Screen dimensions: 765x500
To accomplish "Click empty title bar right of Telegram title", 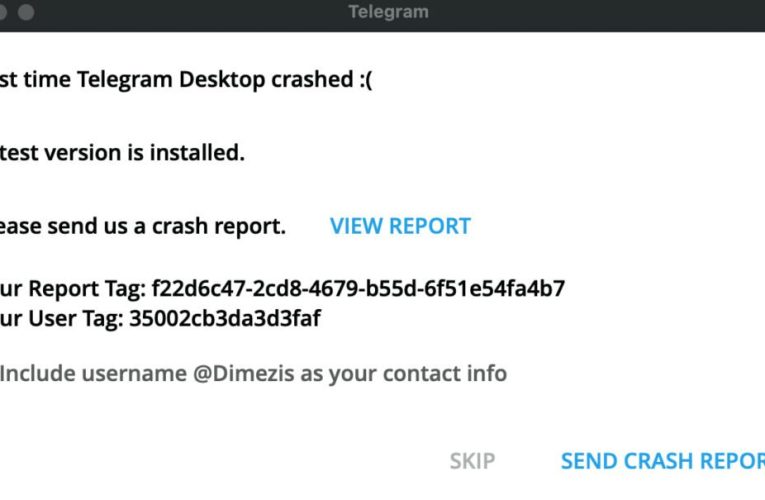I will [600, 13].
